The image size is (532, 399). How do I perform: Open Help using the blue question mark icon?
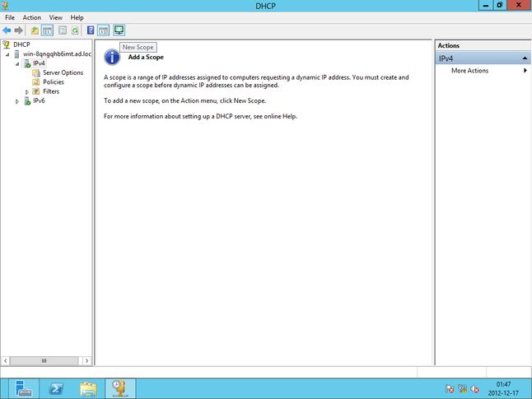pos(91,30)
